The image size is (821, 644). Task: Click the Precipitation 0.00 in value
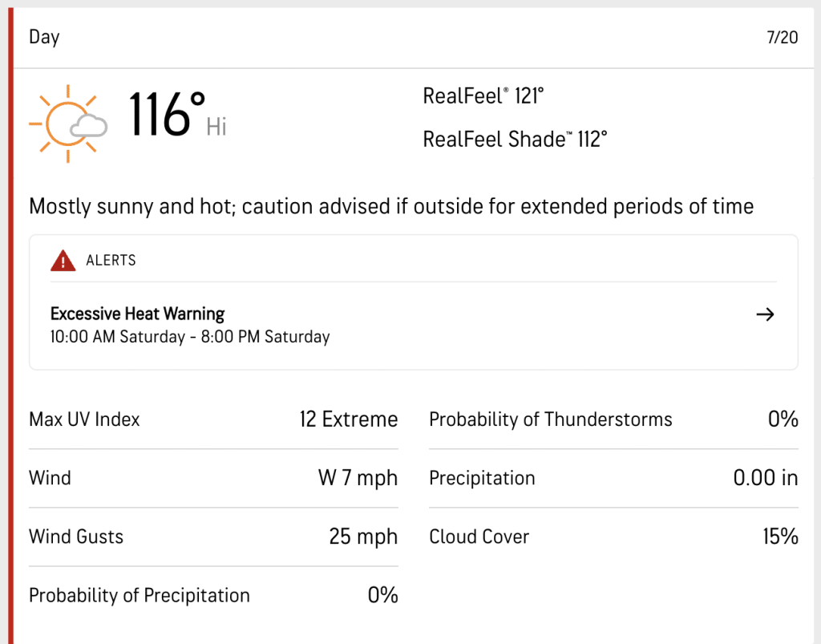click(766, 478)
